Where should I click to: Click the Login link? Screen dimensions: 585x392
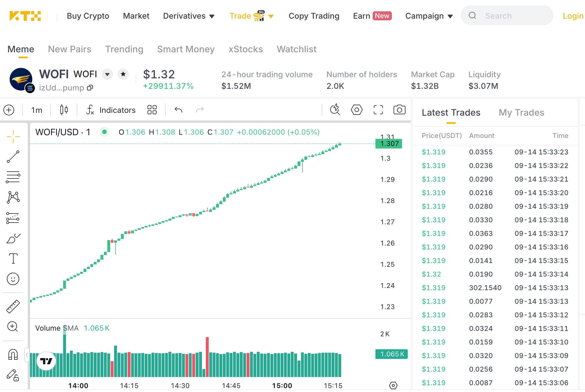pyautogui.click(x=573, y=16)
